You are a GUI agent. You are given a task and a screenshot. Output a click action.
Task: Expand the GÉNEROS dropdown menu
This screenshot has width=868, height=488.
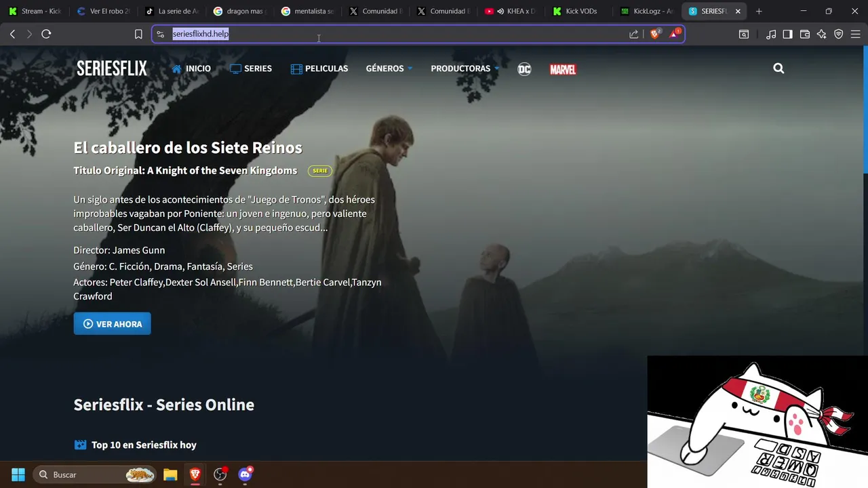tap(389, 68)
